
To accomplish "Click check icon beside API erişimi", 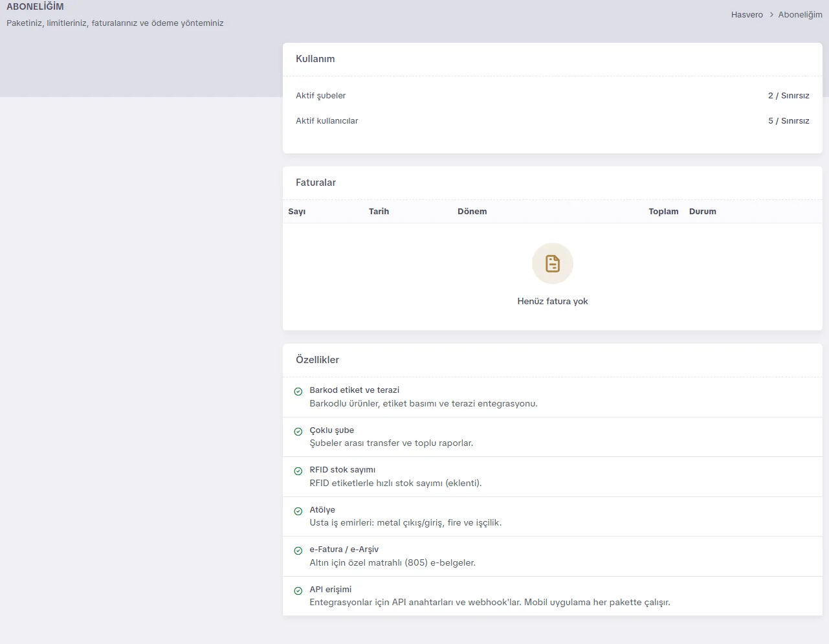I will coord(298,591).
